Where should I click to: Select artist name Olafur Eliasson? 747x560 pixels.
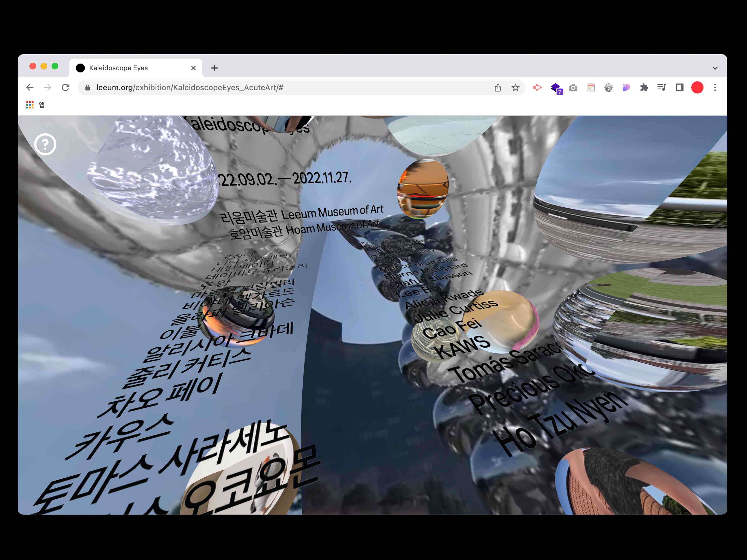pos(431,279)
